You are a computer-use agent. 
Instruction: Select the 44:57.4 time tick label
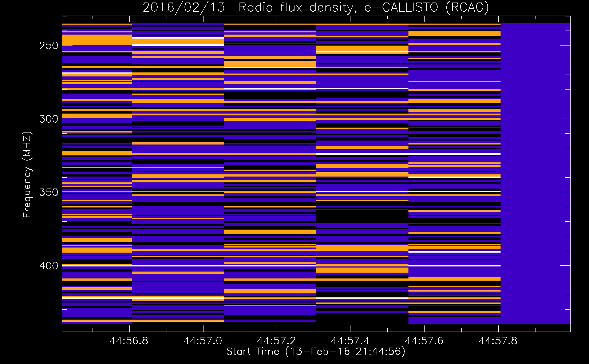(350, 341)
